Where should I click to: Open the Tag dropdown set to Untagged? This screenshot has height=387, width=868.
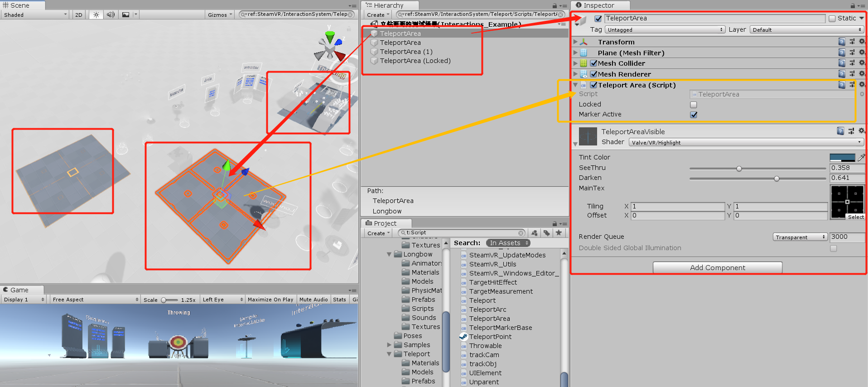(665, 30)
